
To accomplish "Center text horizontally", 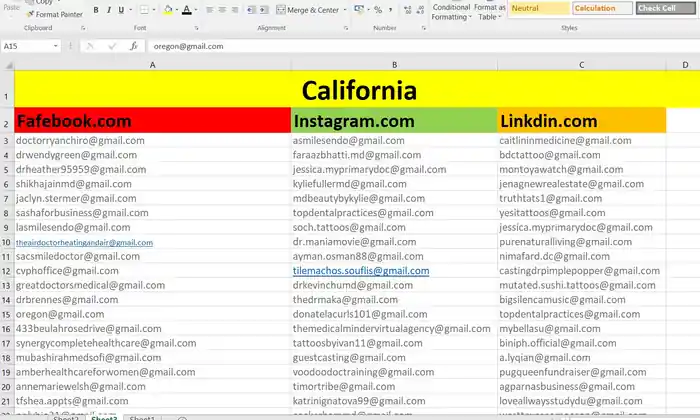I will pos(222,10).
